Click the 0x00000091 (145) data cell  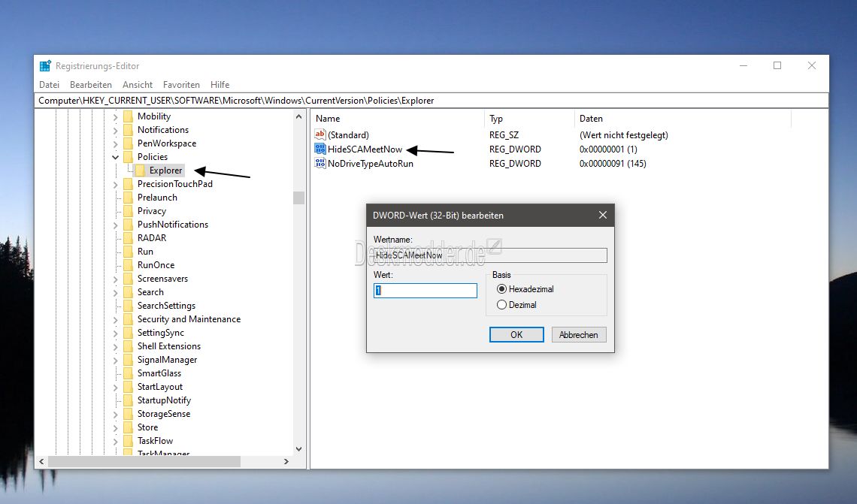613,163
